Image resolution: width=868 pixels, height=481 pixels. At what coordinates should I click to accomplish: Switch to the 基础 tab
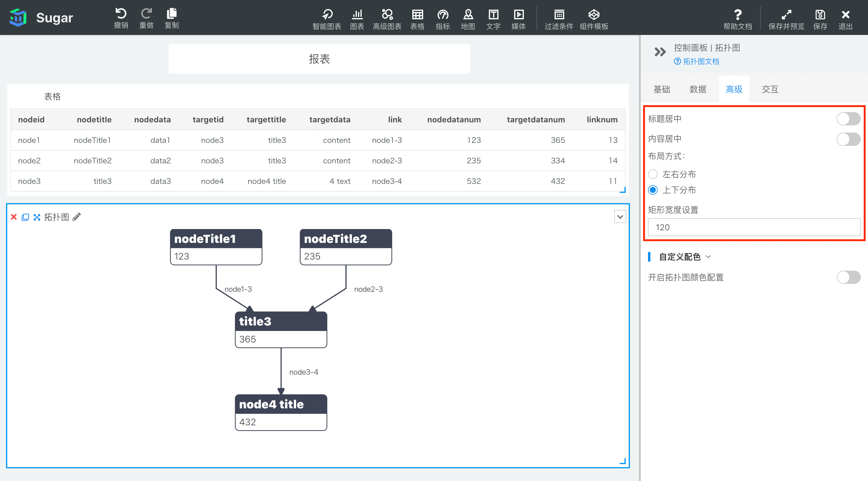(662, 89)
